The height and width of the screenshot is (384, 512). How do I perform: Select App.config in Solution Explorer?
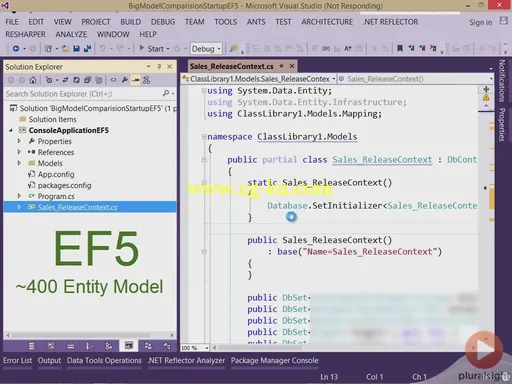pyautogui.click(x=56, y=174)
